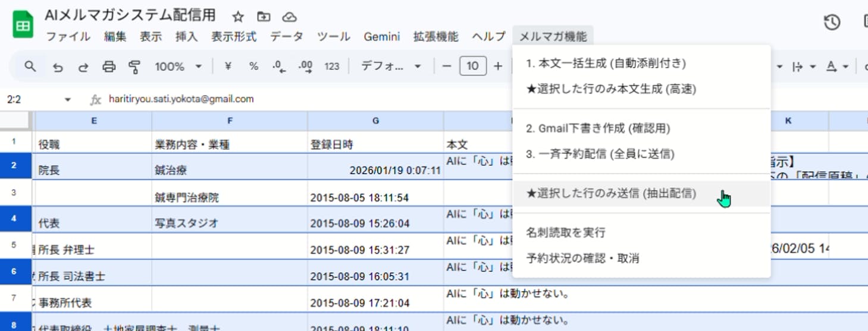Apply percent number format
868x331 pixels.
(253, 67)
